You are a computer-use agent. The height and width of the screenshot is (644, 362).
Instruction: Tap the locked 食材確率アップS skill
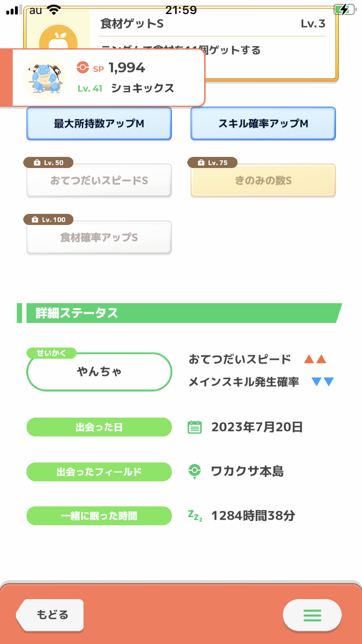pos(99,237)
